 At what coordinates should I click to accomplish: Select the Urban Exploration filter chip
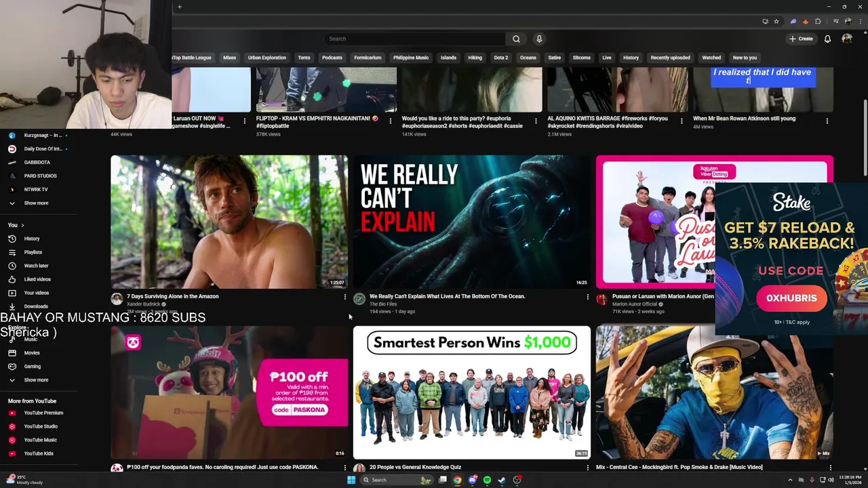pos(267,58)
